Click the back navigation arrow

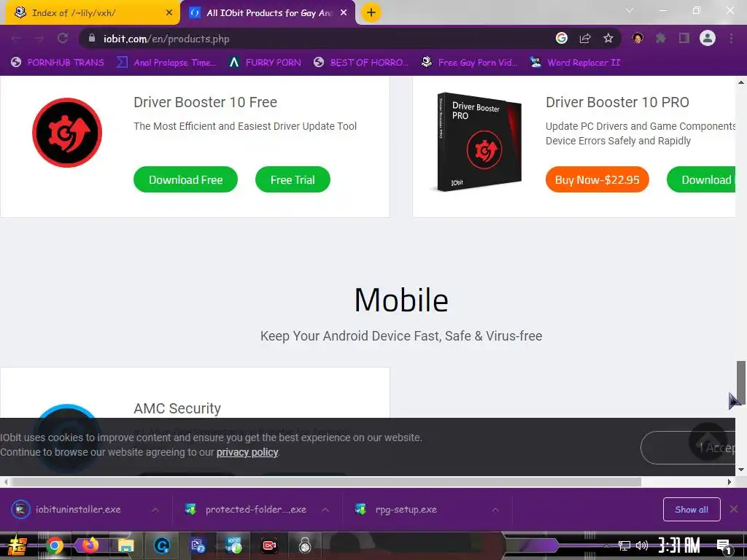16,39
